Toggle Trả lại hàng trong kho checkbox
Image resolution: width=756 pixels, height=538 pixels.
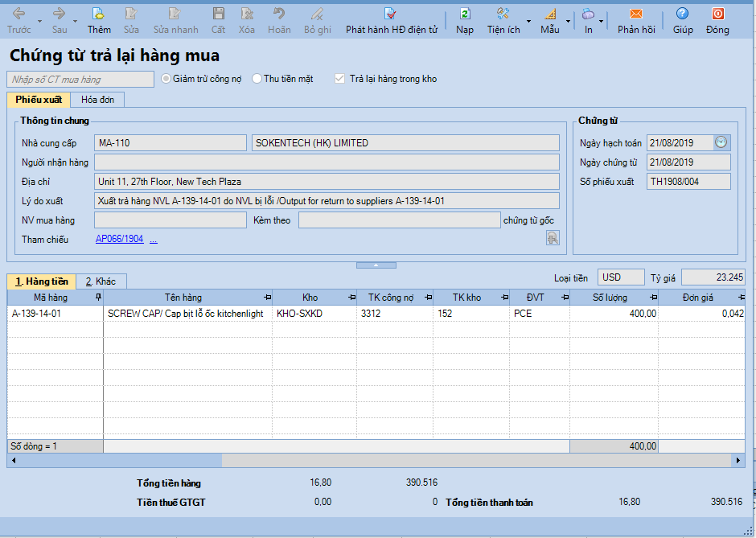[340, 79]
